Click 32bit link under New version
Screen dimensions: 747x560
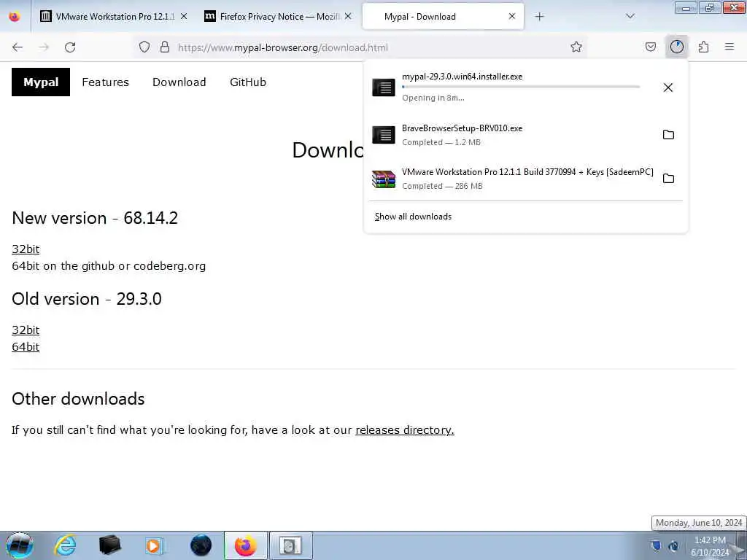pyautogui.click(x=26, y=249)
